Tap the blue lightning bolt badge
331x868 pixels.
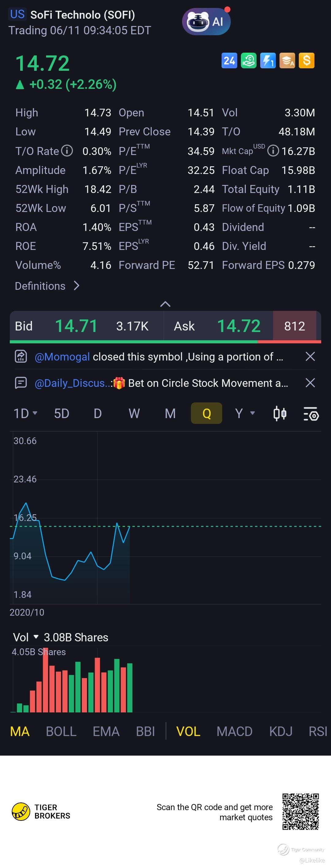268,61
